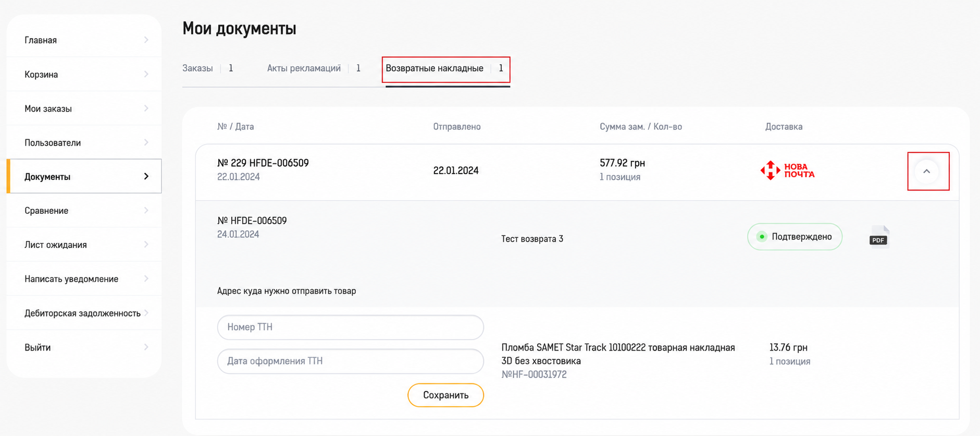Click the date 24.01.2024 under invoice
Image resolution: width=980 pixels, height=436 pixels.
[238, 234]
